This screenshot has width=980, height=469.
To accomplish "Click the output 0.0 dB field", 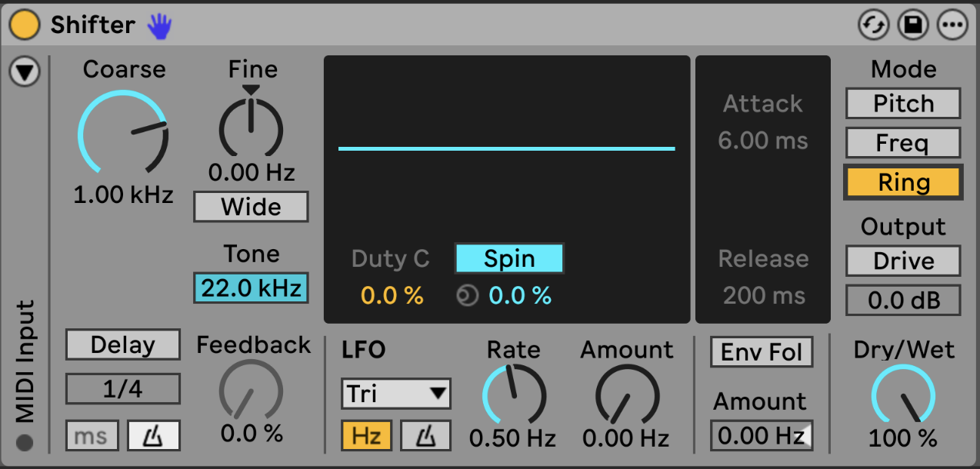I will click(x=903, y=301).
